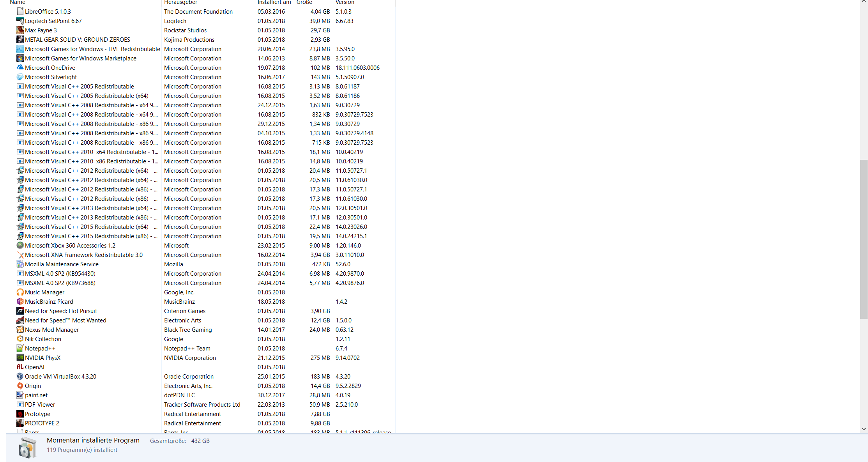Select the Notepad++ icon
868x462 pixels.
[x=20, y=348]
